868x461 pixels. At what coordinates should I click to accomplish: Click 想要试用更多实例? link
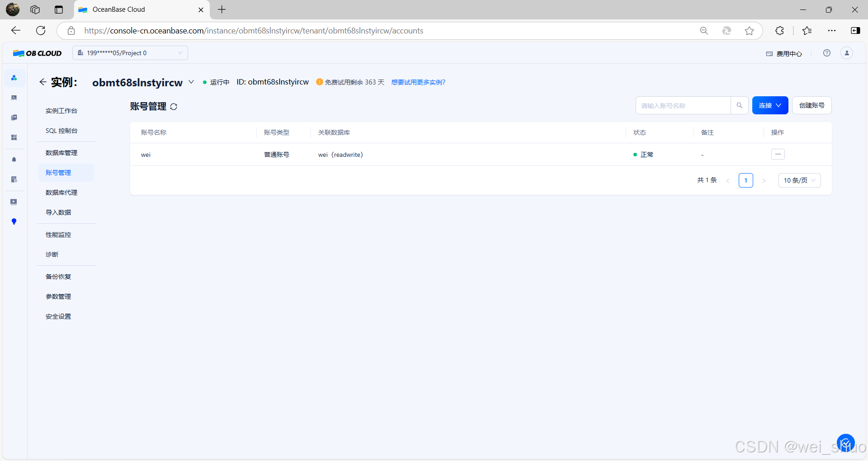click(418, 82)
